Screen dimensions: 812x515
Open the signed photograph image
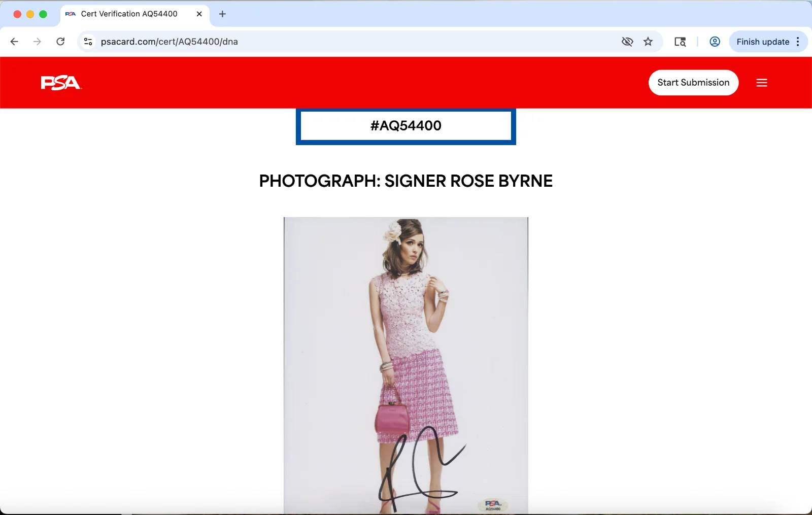(406, 365)
